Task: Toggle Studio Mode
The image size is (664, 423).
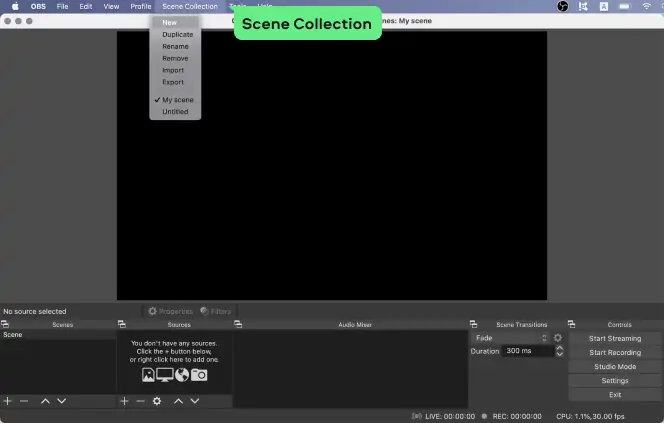Action: (615, 367)
